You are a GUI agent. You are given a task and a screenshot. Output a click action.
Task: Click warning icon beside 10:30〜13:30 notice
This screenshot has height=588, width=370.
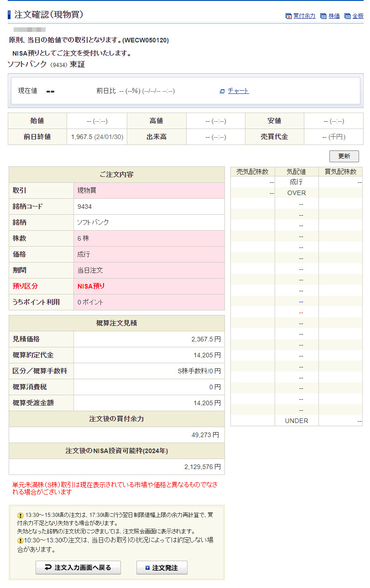click(20, 541)
